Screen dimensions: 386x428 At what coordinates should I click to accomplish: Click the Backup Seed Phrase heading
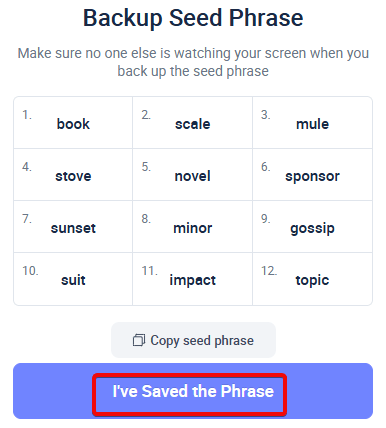pyautogui.click(x=193, y=18)
